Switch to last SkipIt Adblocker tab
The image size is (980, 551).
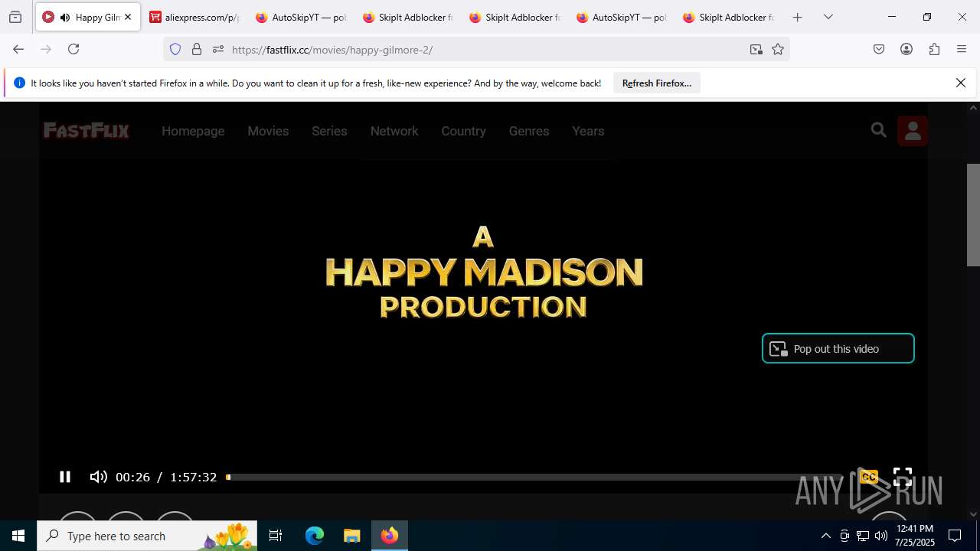729,17
